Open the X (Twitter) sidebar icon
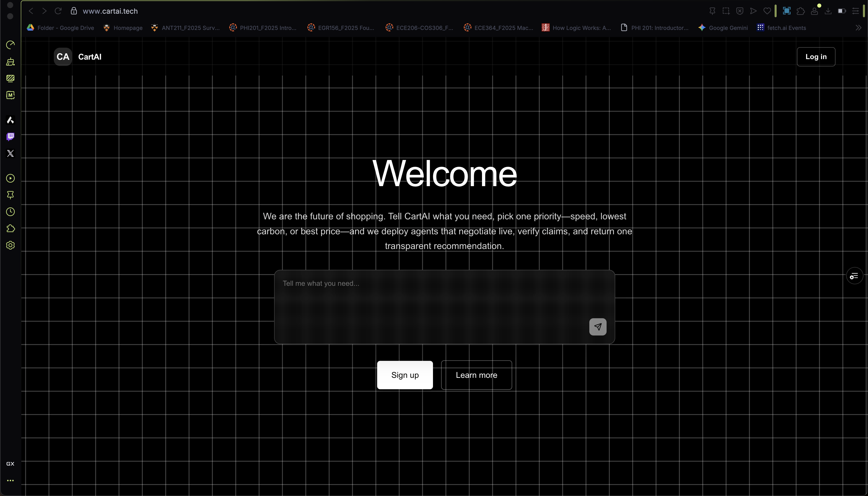 click(10, 153)
